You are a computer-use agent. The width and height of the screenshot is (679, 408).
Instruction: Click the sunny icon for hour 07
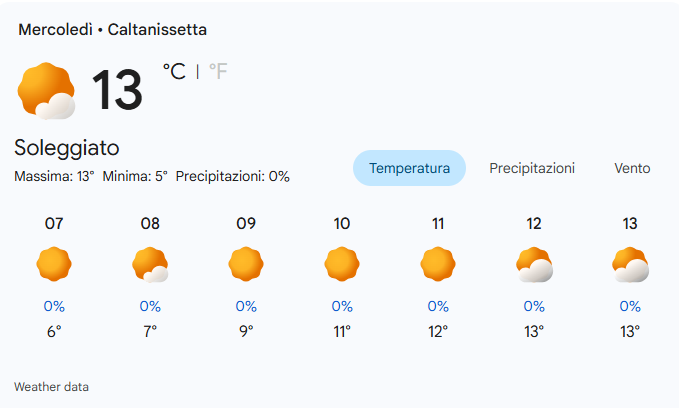point(54,264)
